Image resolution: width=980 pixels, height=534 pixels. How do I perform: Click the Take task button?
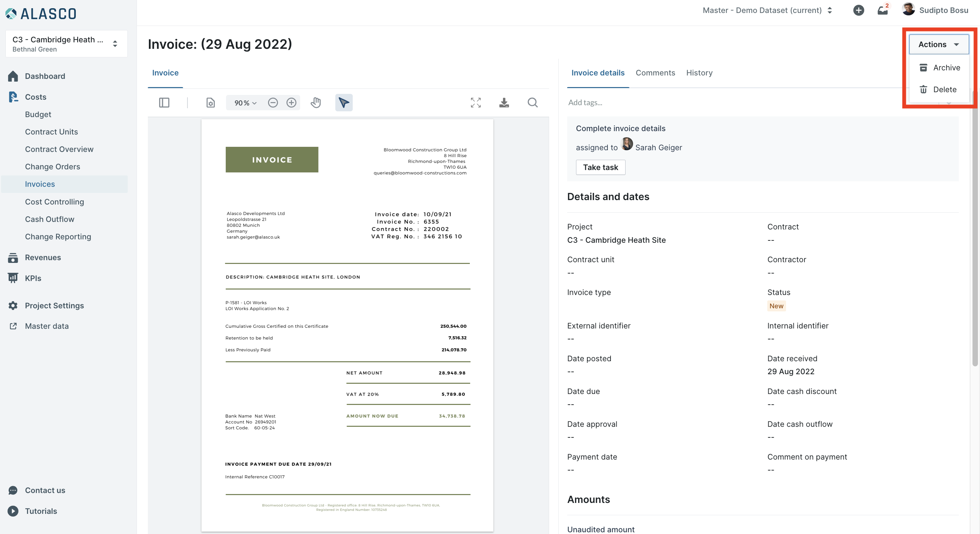tap(600, 167)
